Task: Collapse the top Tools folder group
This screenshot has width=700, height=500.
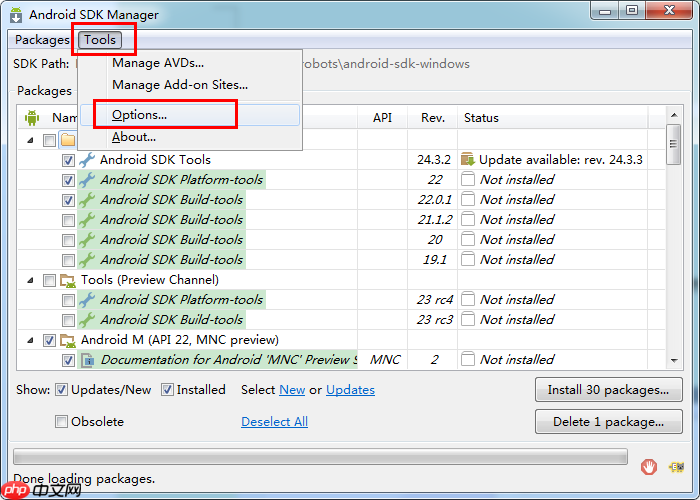Action: 30,141
